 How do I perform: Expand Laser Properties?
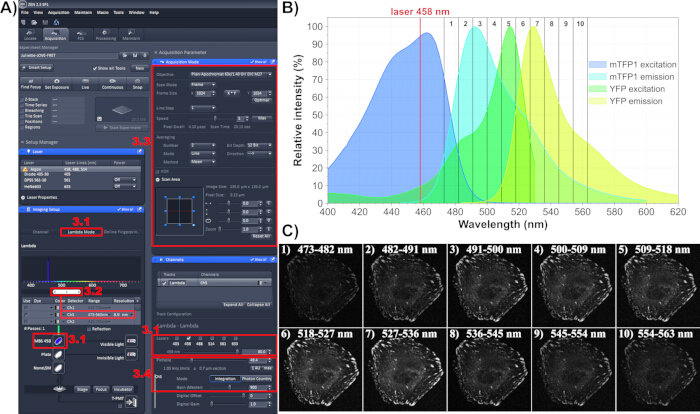pos(23,197)
